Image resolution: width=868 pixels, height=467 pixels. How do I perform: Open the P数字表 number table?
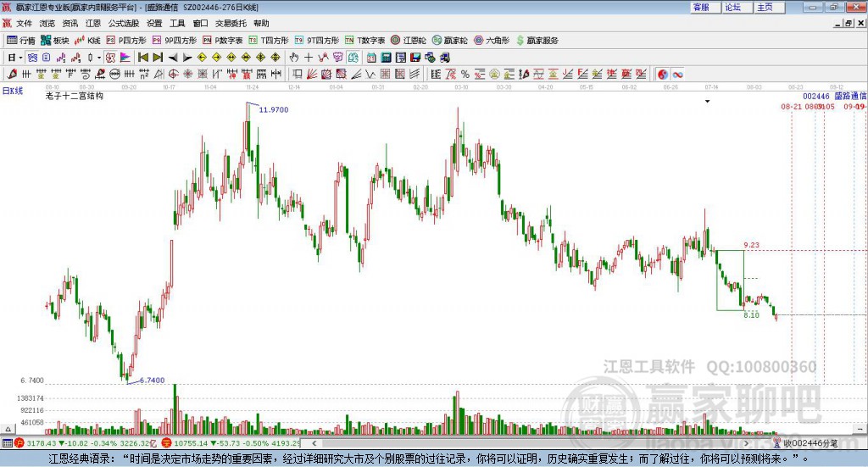tap(223, 41)
